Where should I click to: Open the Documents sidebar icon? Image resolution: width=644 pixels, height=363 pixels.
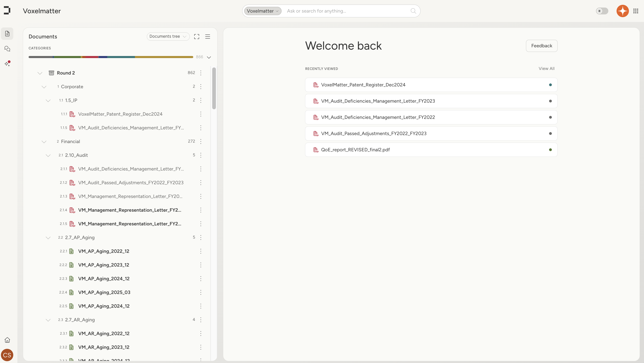pyautogui.click(x=7, y=33)
